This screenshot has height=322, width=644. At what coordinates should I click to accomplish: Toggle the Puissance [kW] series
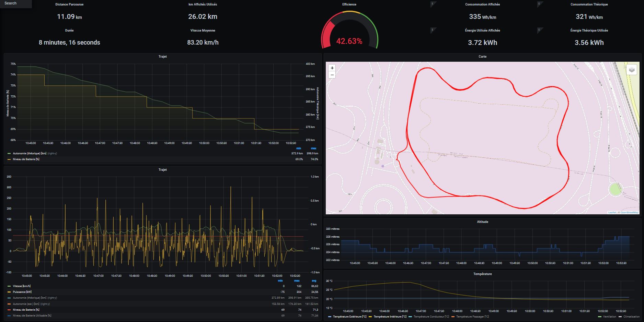point(22,292)
